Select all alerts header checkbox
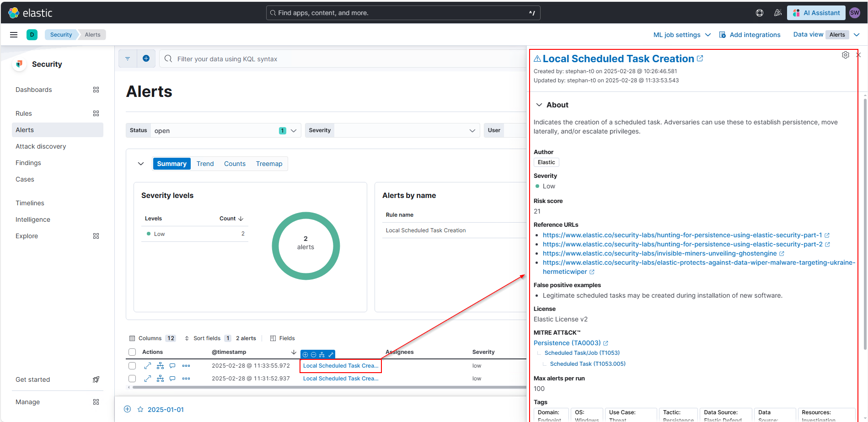This screenshot has height=422, width=868. 132,352
